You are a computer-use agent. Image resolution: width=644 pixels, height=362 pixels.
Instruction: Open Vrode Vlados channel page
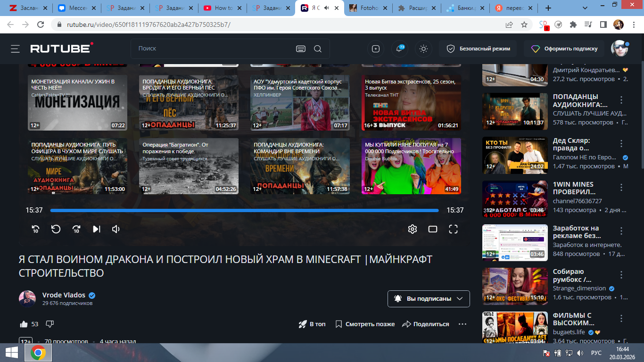click(x=64, y=295)
